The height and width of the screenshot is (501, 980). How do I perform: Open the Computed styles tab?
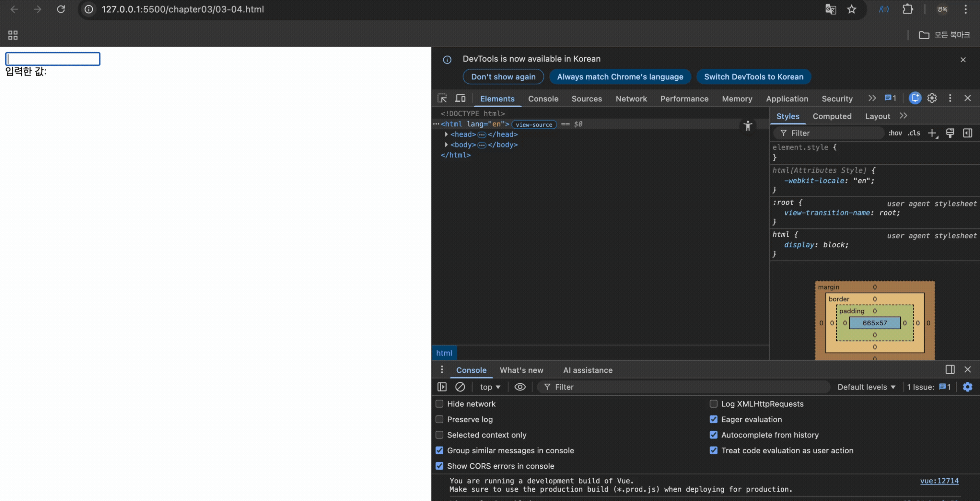coord(832,116)
